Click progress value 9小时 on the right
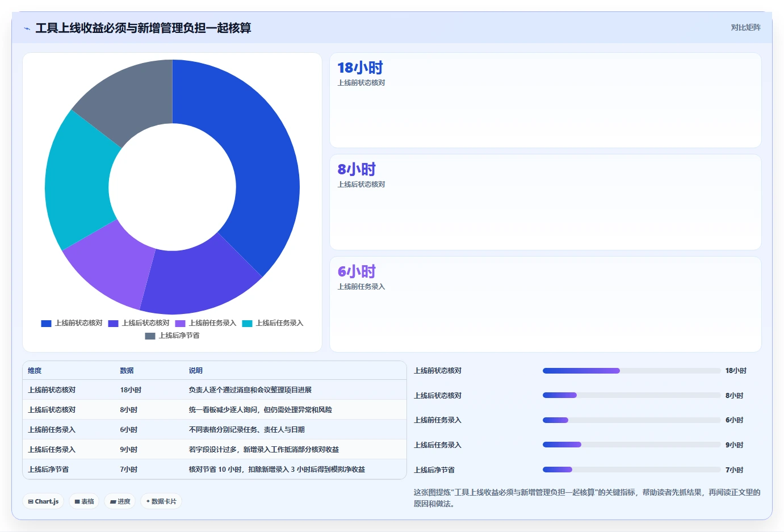The width and height of the screenshot is (784, 532). tap(734, 445)
